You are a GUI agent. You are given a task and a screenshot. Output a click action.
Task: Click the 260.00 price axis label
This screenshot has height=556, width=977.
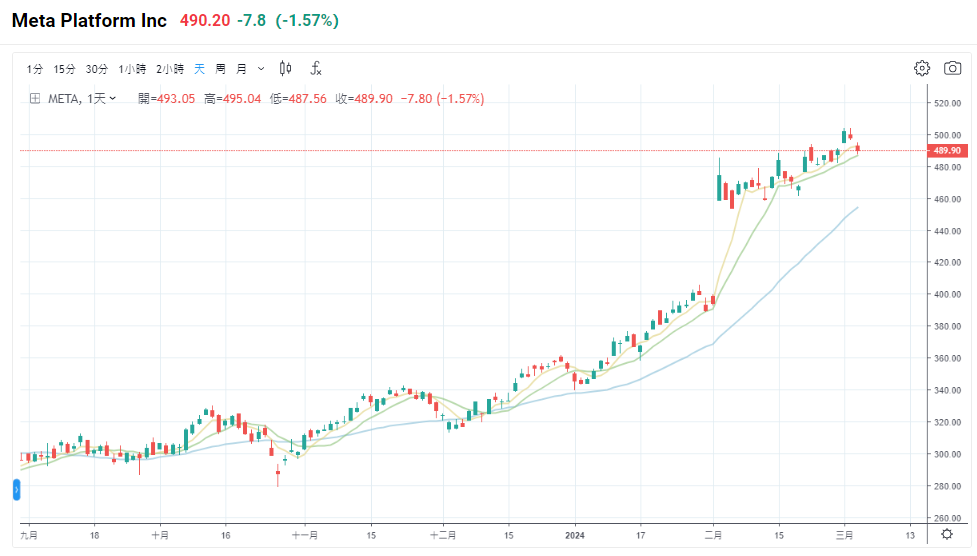[x=947, y=518]
